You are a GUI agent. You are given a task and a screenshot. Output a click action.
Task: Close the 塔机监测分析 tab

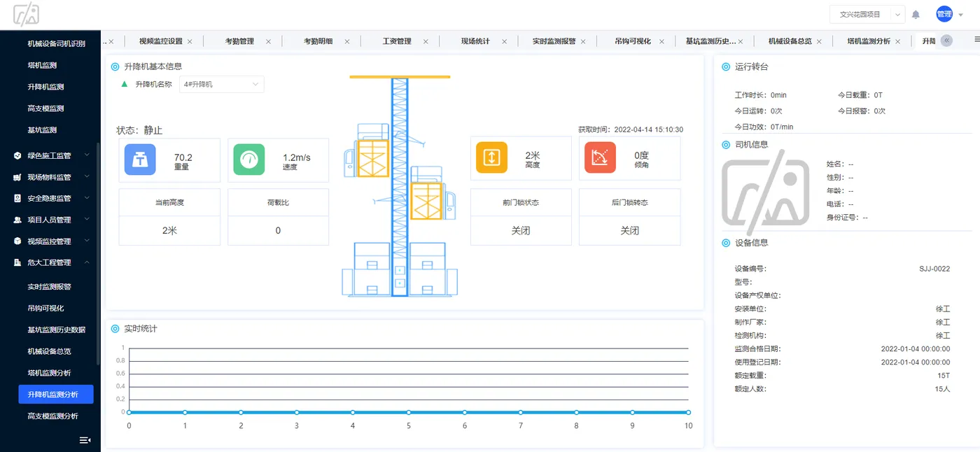(x=898, y=41)
